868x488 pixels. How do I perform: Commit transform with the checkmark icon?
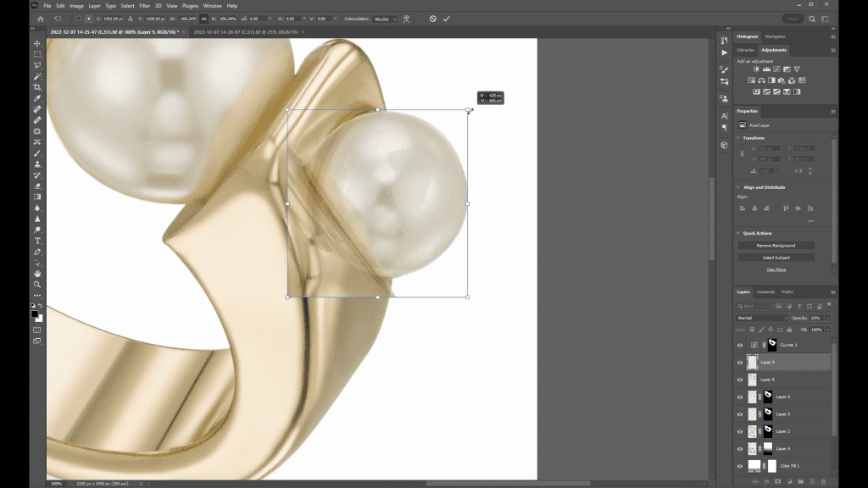(446, 19)
